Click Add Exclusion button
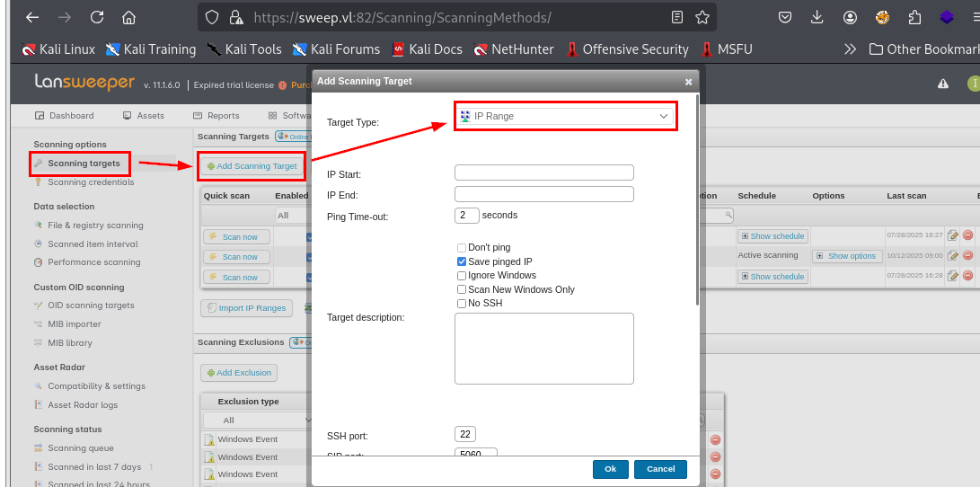This screenshot has width=980, height=487. click(239, 373)
